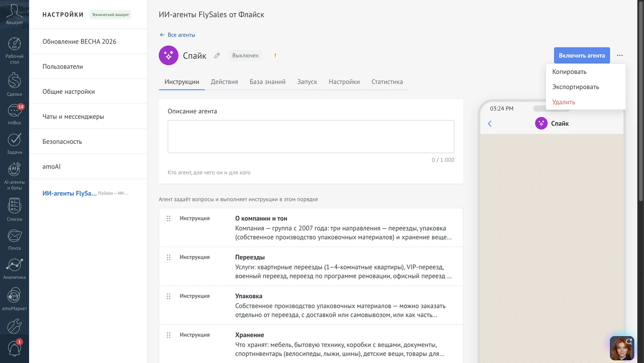The width and height of the screenshot is (644, 363).
Task: Click the pencil icon to rename Спайк
Action: click(217, 55)
